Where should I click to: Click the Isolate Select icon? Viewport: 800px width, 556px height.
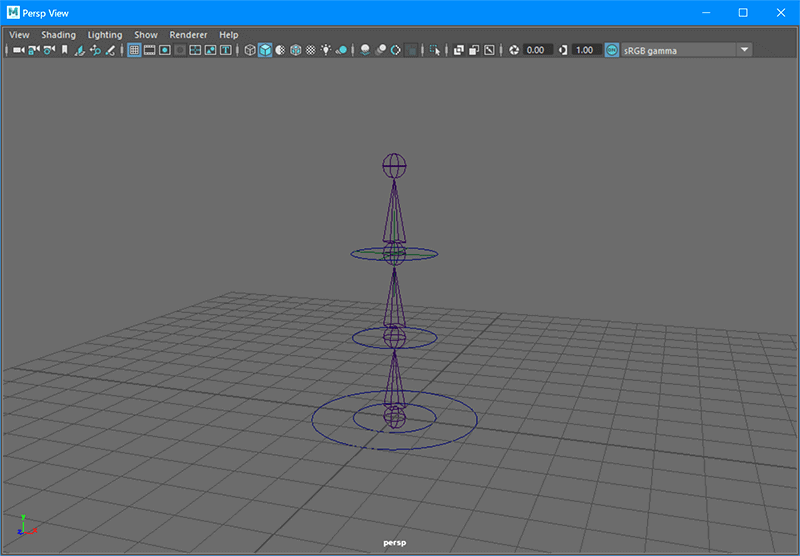(434, 50)
